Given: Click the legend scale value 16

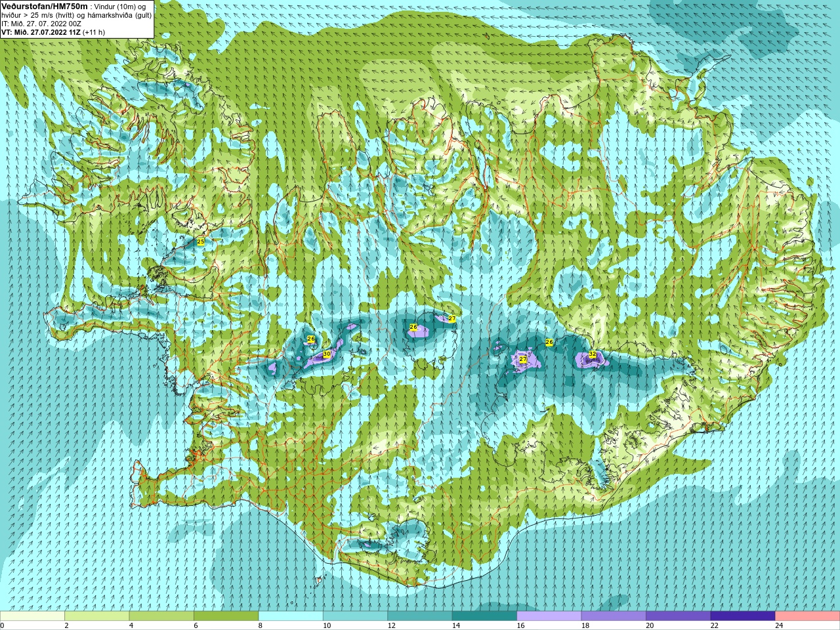Looking at the screenshot, I should [520, 625].
